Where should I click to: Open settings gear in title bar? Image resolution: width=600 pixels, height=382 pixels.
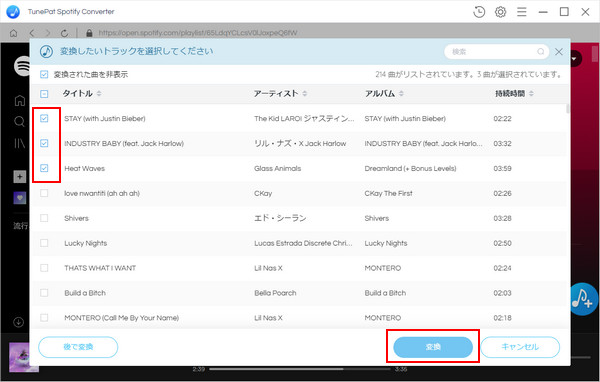coord(500,12)
